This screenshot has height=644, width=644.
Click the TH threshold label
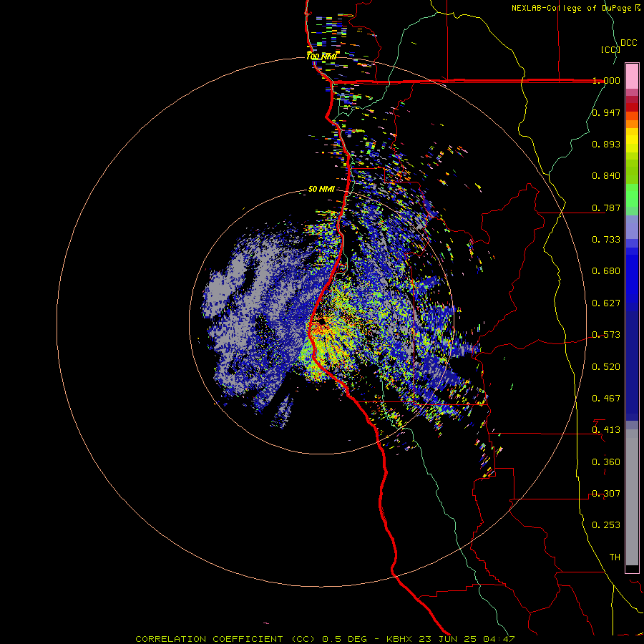(x=615, y=557)
